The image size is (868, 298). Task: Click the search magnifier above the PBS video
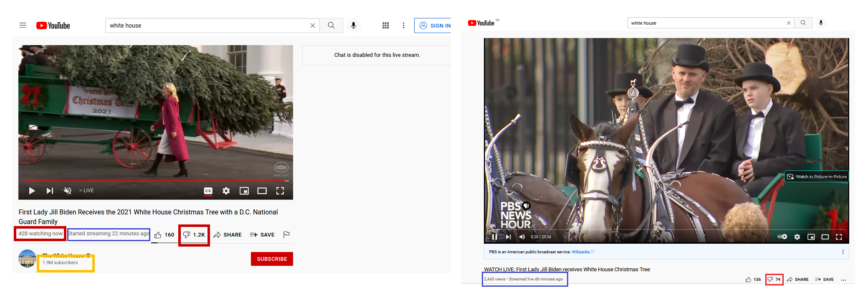click(x=803, y=23)
